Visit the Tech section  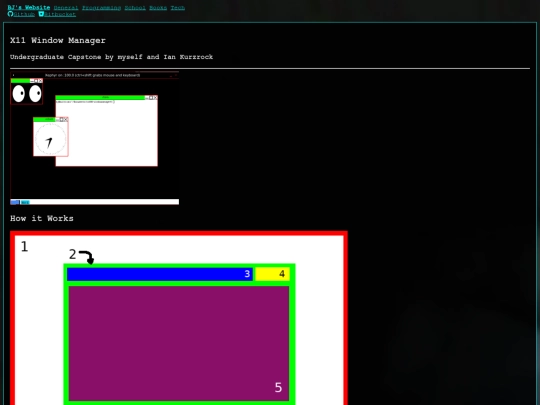(x=178, y=8)
